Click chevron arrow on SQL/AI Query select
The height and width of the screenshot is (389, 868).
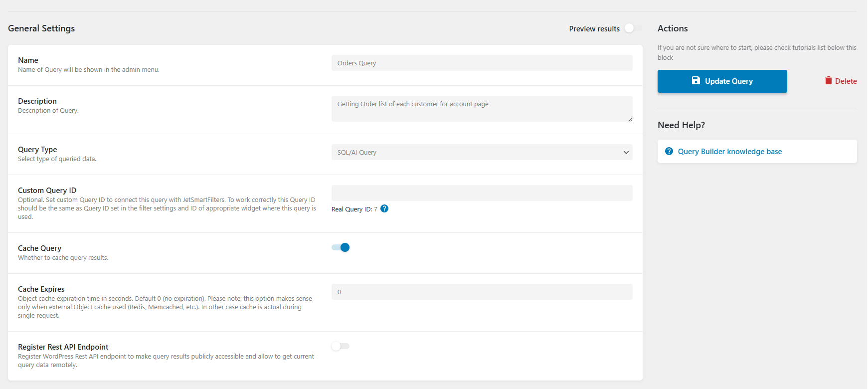click(x=626, y=153)
